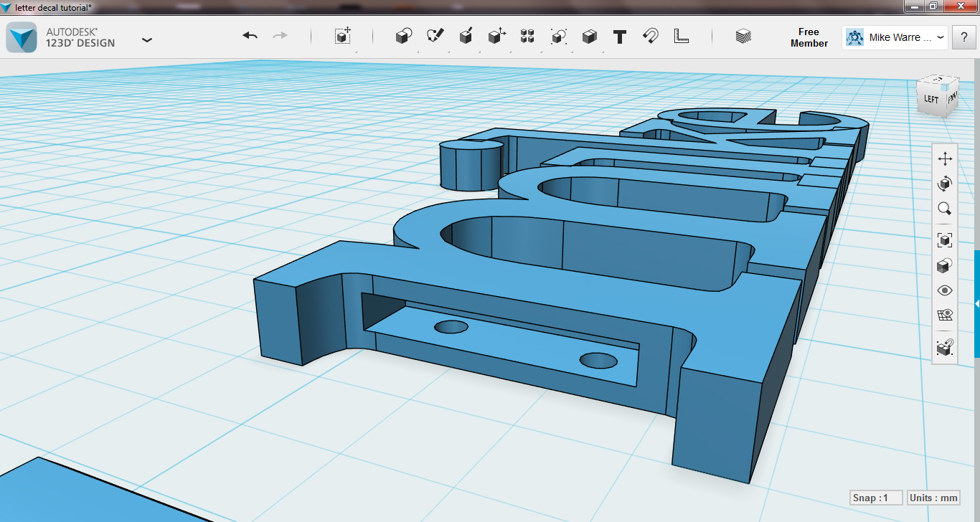Toggle the show/hide eye icon

tap(944, 290)
